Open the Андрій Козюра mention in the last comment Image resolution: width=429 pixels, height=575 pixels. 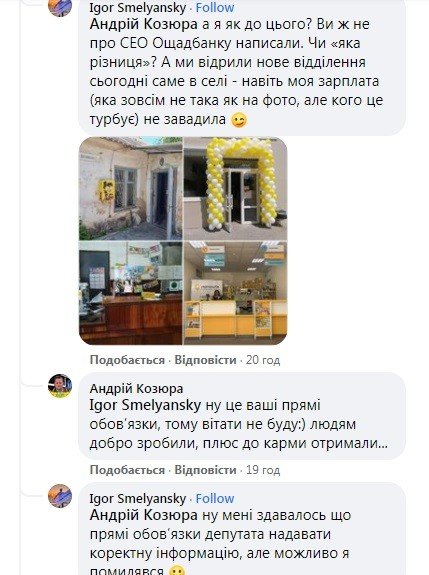coord(144,515)
